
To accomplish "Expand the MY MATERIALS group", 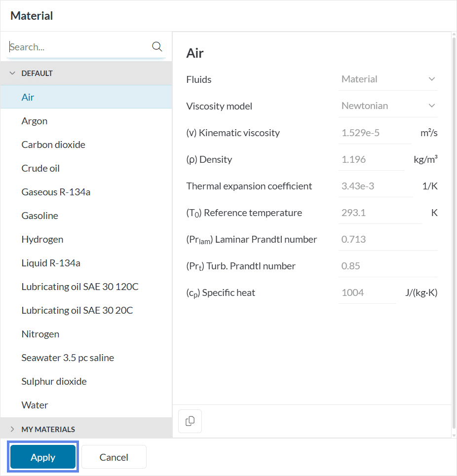I will pos(13,429).
